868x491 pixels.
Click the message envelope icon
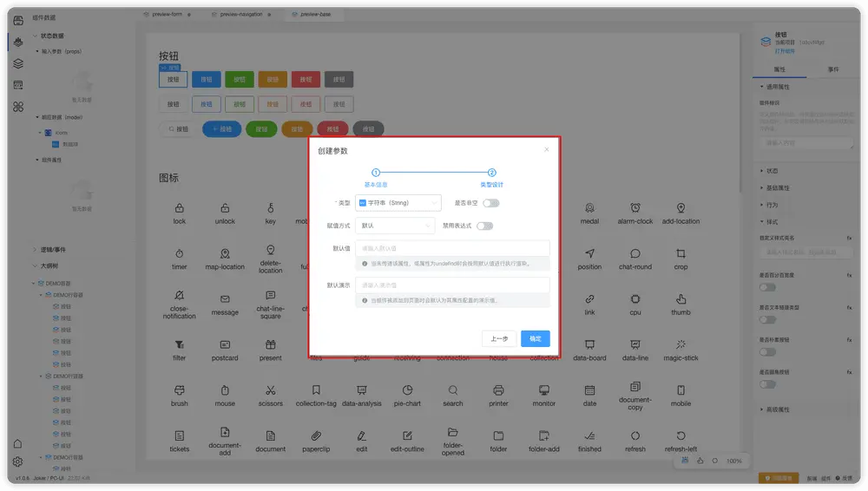click(225, 299)
